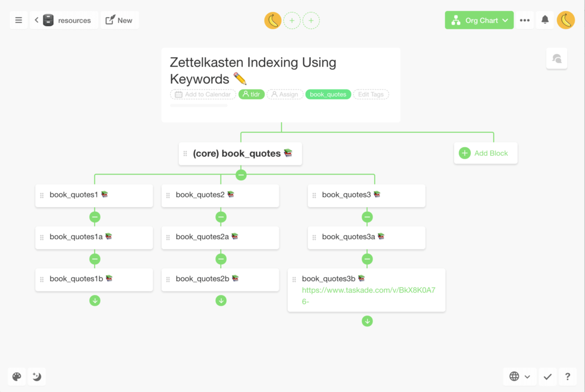Toggle completed tasks with the bottom-right checkmark
This screenshot has width=585, height=392.
(x=547, y=377)
